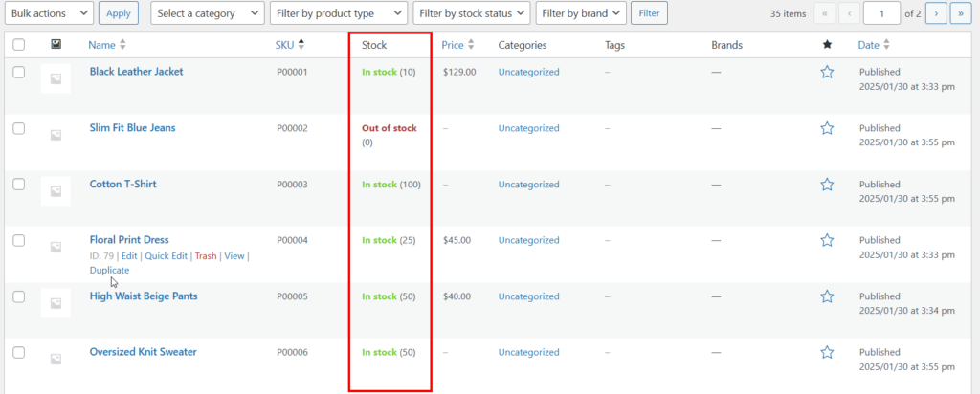
Task: Open Black Leather Jacket thumbnail placeholder
Action: (x=56, y=78)
